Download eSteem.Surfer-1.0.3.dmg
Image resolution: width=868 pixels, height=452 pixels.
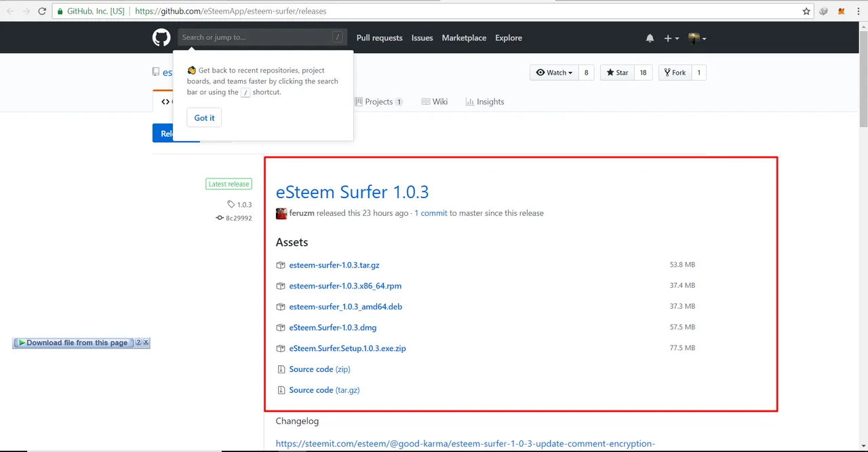point(332,328)
